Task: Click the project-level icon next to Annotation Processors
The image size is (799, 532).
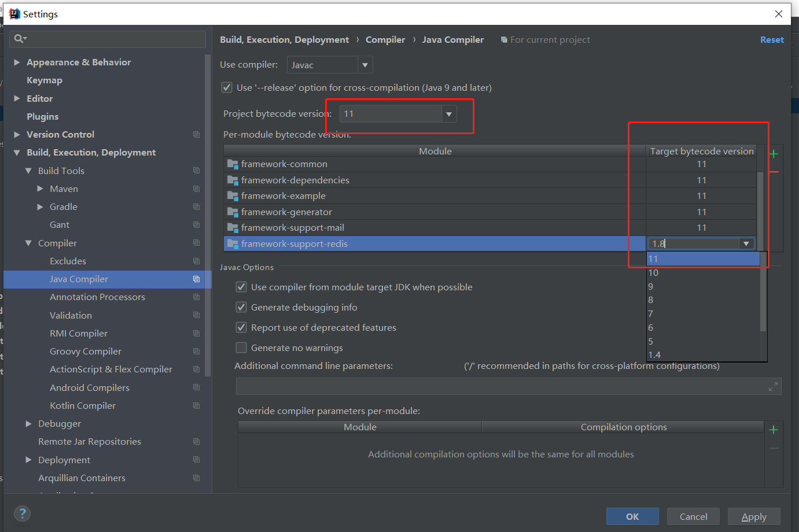Action: [x=196, y=297]
